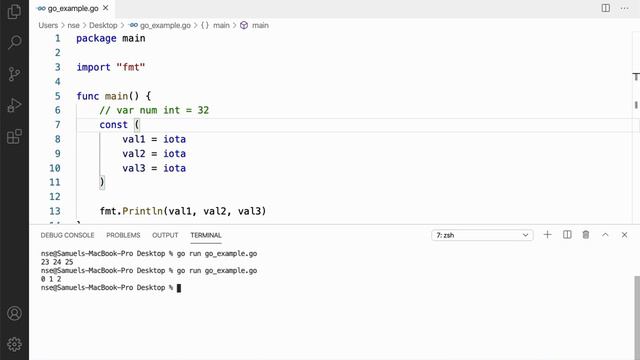Close the go_example.go tab
Viewport: 640px width, 360px height.
pyautogui.click(x=106, y=8)
